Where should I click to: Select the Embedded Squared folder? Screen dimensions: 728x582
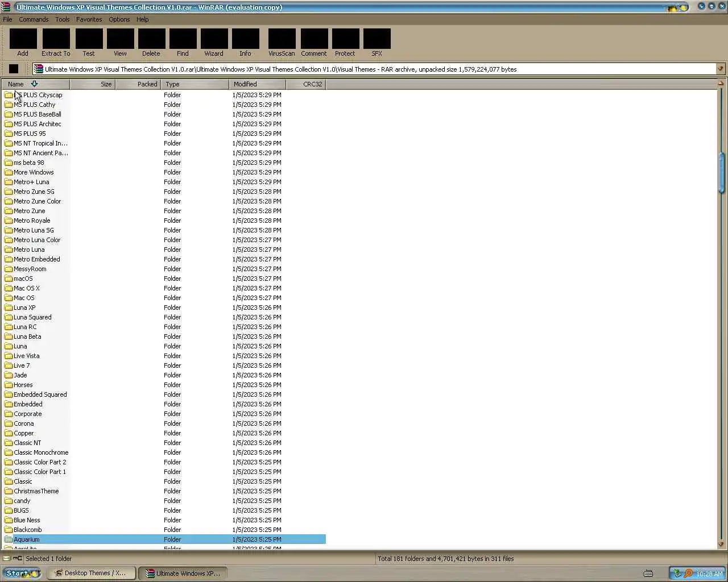click(40, 394)
